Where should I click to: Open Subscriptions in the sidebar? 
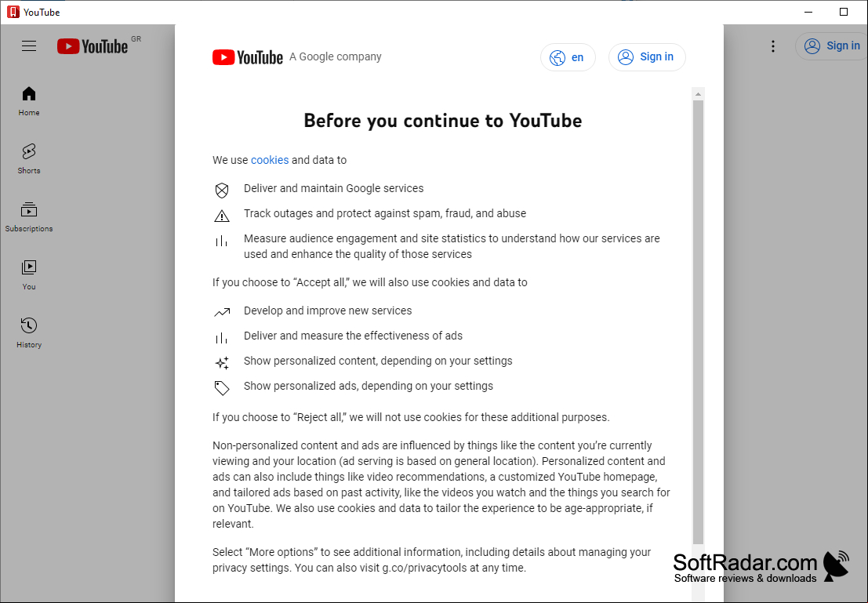point(29,217)
